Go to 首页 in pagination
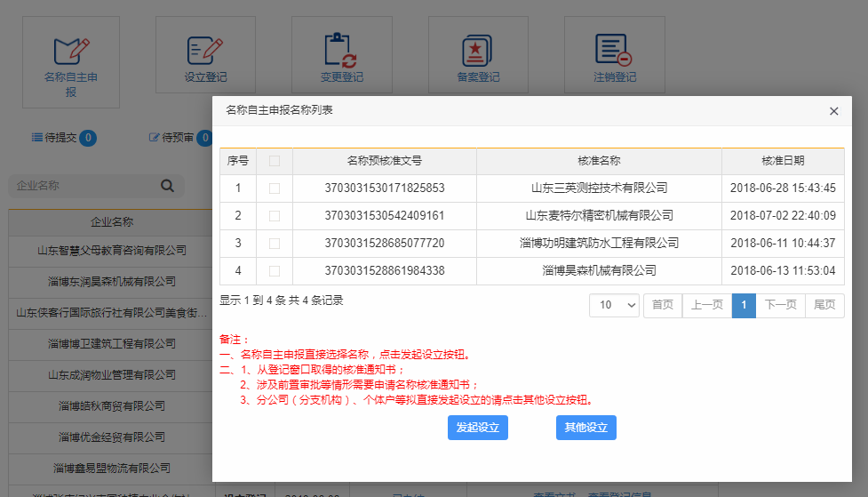This screenshot has height=497, width=868. [663, 305]
